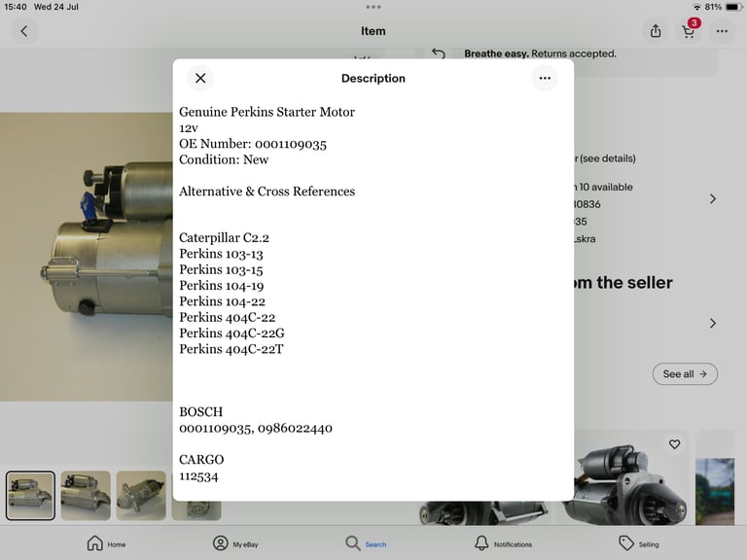Expand item details chevron beside 10 available

point(713,199)
